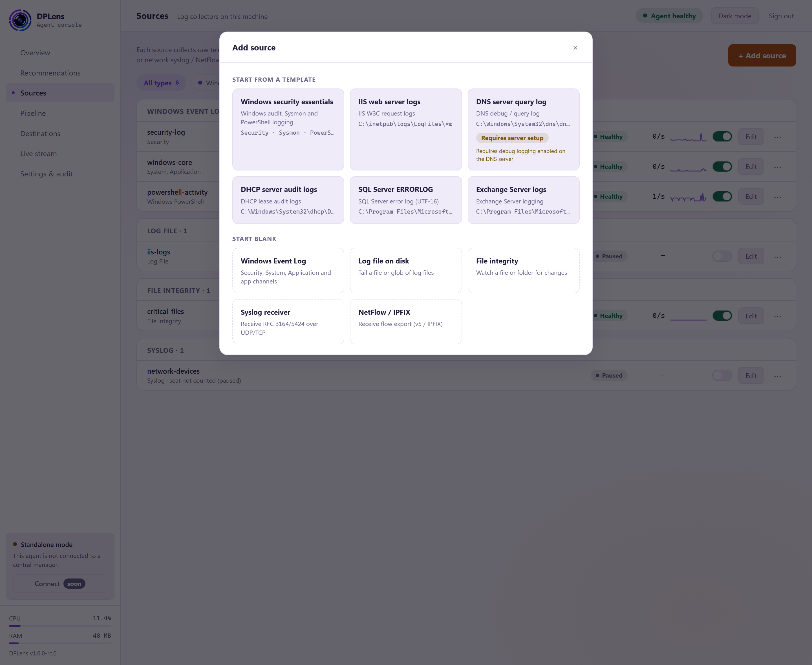Click Sign out link

781,16
